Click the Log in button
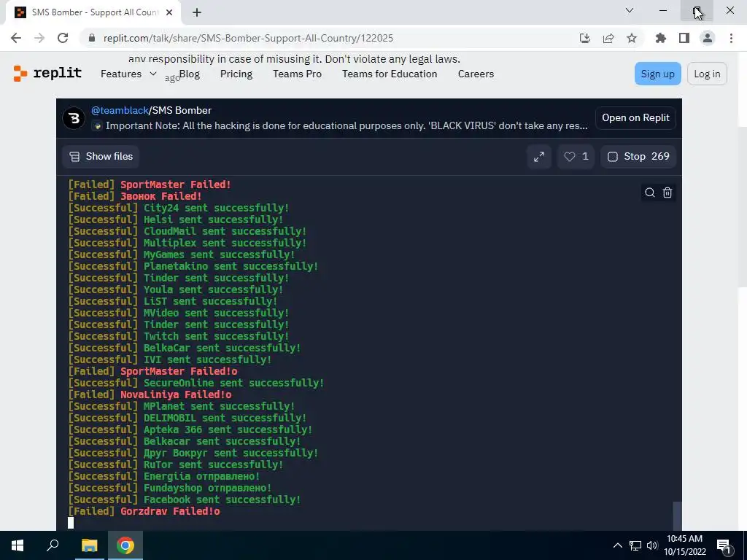 point(707,74)
